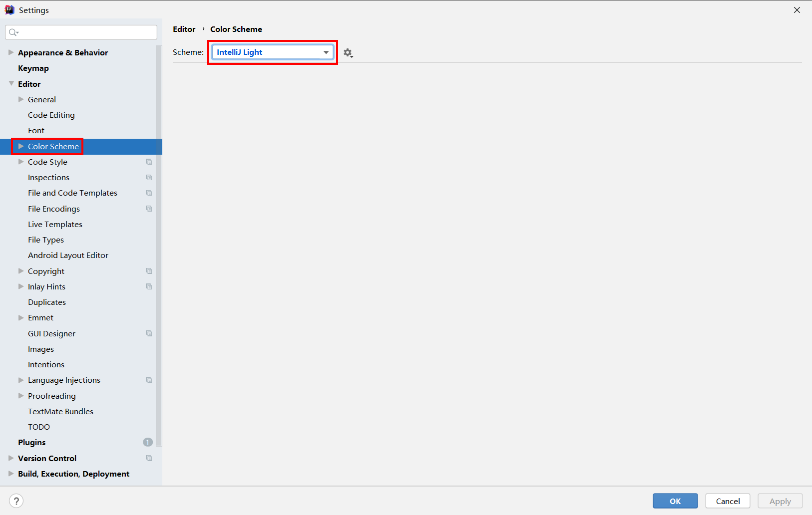This screenshot has width=812, height=515.
Task: Click the help question mark icon
Action: [16, 501]
